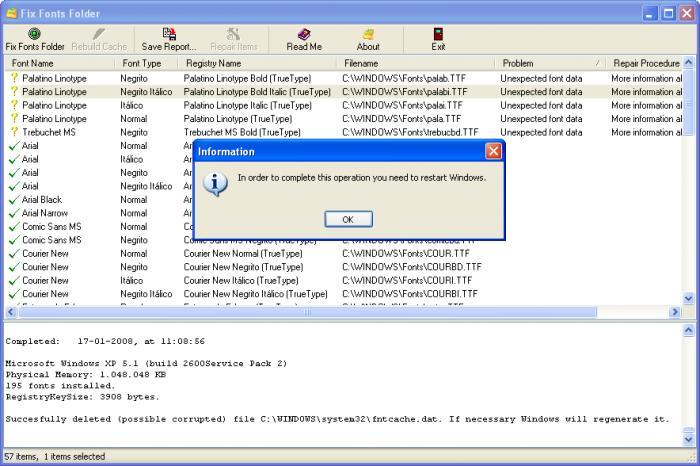Click the check mark icon of Comic Sans MS Negrito row
Screen dimensions: 700x466
pyautogui.click(x=14, y=240)
